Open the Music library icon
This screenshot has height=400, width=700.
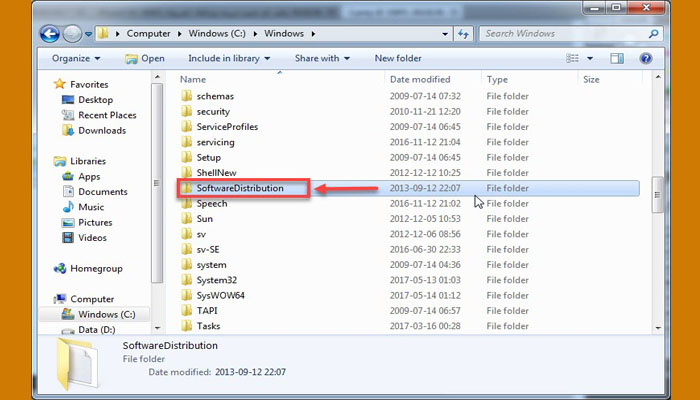point(68,207)
